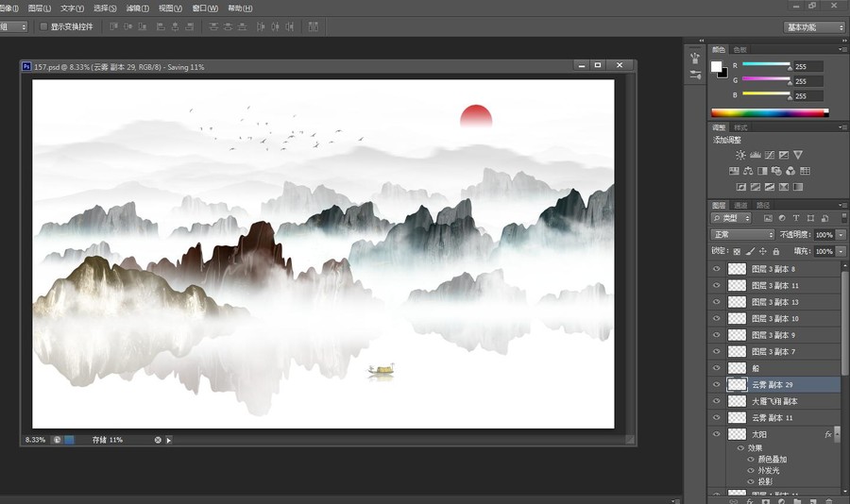
Task: Filter layers by pixel layers icon
Action: (768, 218)
